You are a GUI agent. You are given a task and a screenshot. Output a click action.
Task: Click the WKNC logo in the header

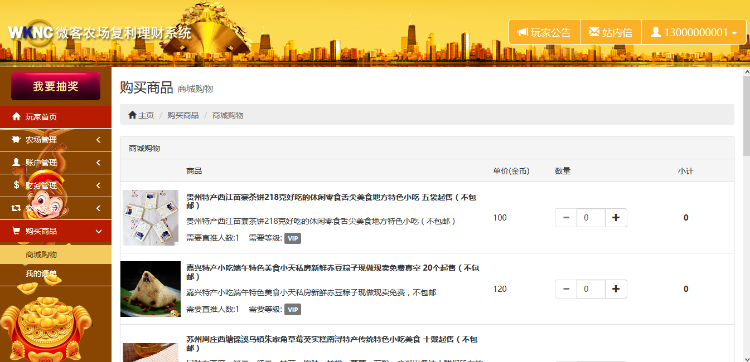click(31, 33)
